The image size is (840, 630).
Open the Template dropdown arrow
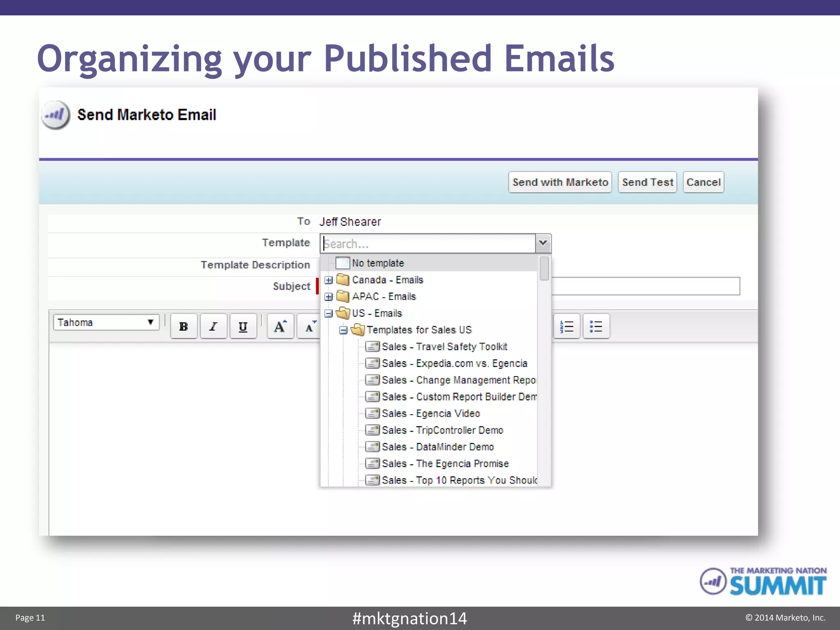point(543,243)
